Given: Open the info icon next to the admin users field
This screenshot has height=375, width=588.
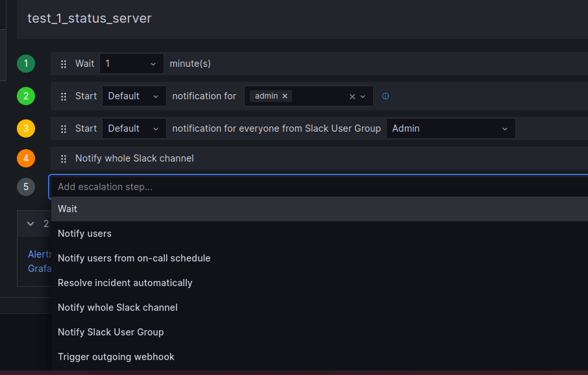Looking at the screenshot, I should coord(385,96).
